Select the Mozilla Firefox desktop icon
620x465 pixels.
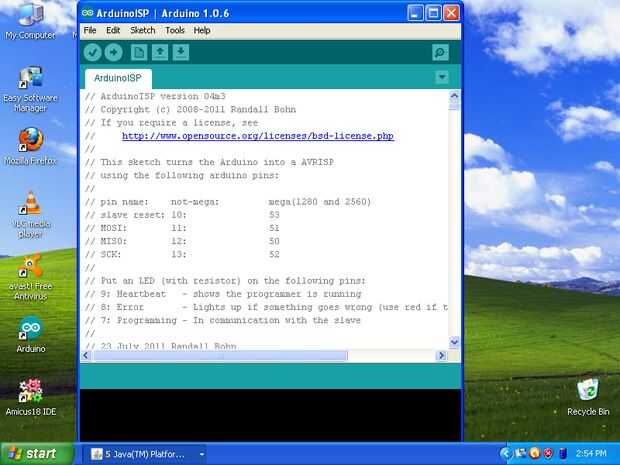click(x=30, y=146)
